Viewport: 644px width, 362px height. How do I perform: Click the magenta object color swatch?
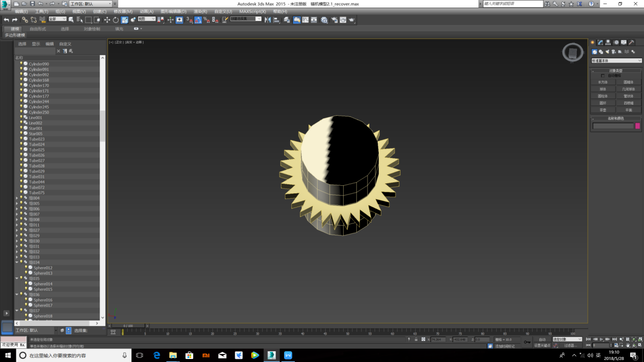click(637, 126)
